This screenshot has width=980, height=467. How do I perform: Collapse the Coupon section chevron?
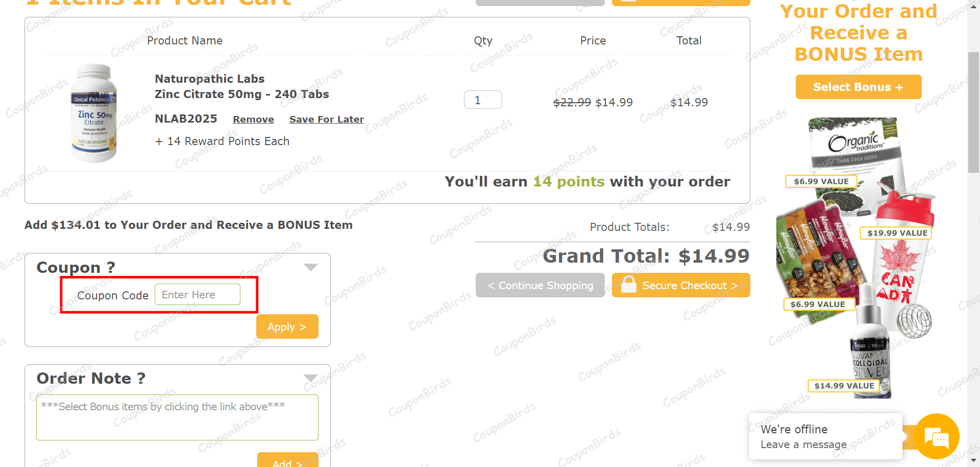pyautogui.click(x=311, y=266)
